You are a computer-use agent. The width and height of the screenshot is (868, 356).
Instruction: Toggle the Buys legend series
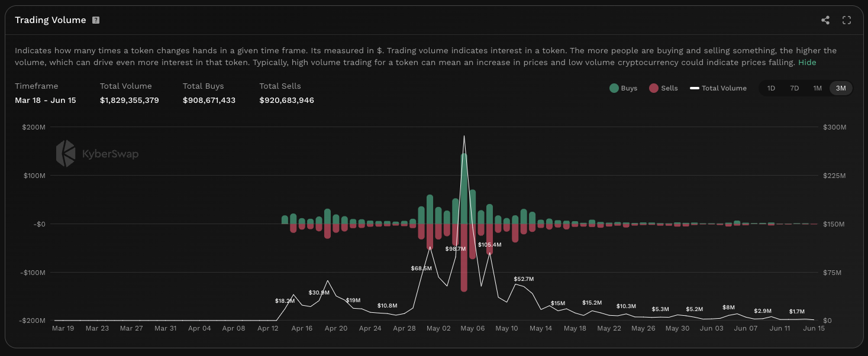623,88
